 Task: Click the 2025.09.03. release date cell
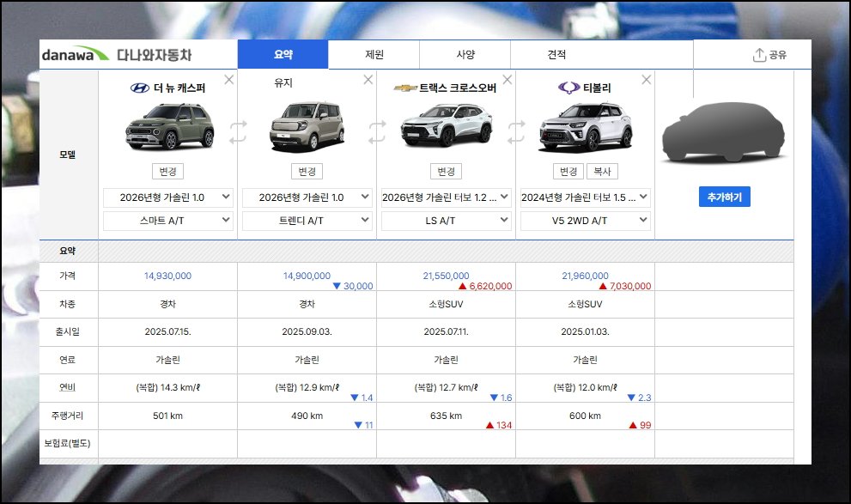coord(307,331)
